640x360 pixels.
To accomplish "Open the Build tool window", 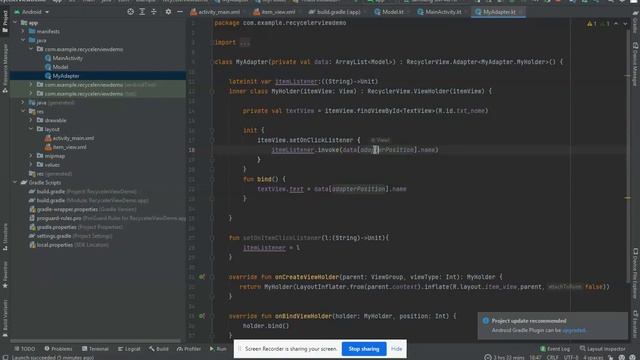I will tap(158, 349).
